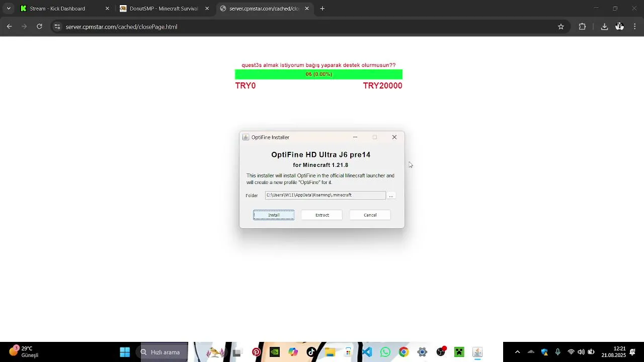Image resolution: width=644 pixels, height=362 pixels.
Task: Open Task View in taskbar
Action: click(x=237, y=352)
